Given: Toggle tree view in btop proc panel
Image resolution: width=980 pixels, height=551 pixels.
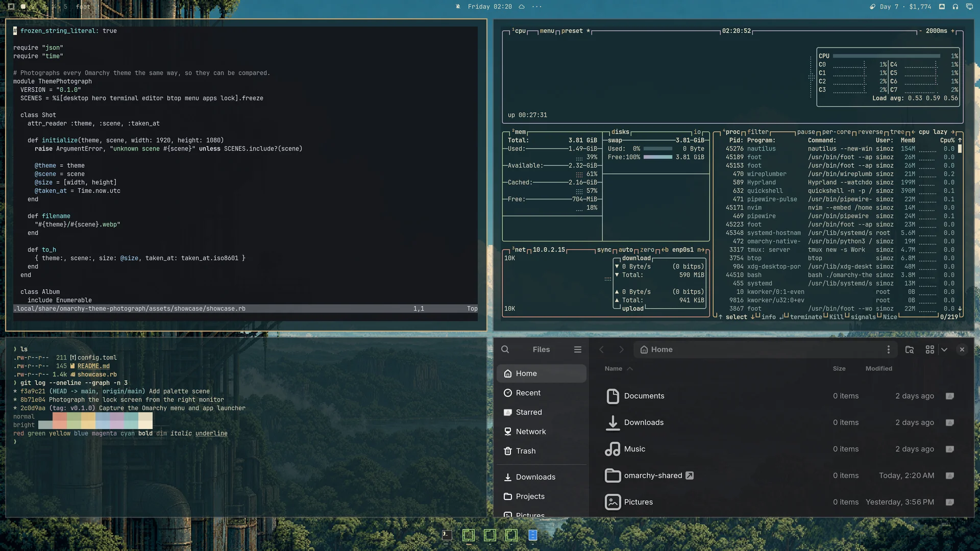Looking at the screenshot, I should coord(897,132).
